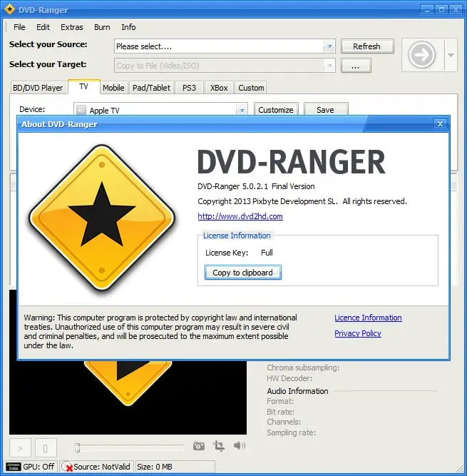
Task: Open the dropdown arrow beside start button
Action: click(x=451, y=55)
